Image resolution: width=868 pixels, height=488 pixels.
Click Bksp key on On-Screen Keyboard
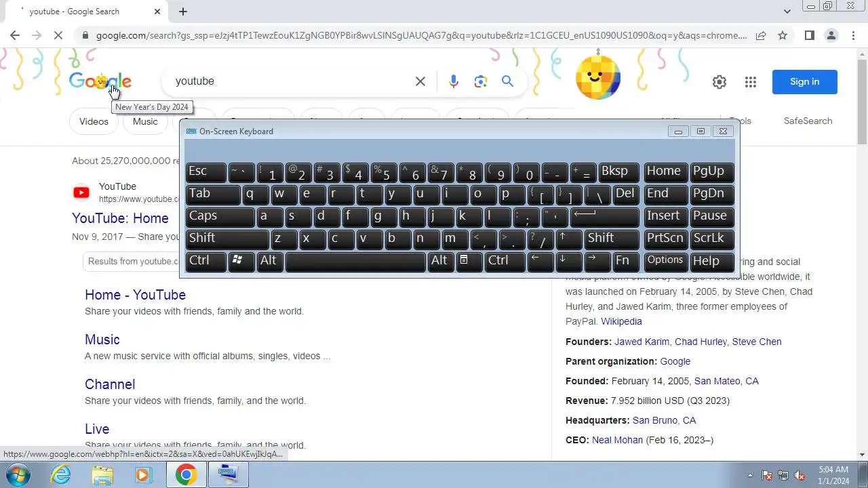[x=618, y=172]
